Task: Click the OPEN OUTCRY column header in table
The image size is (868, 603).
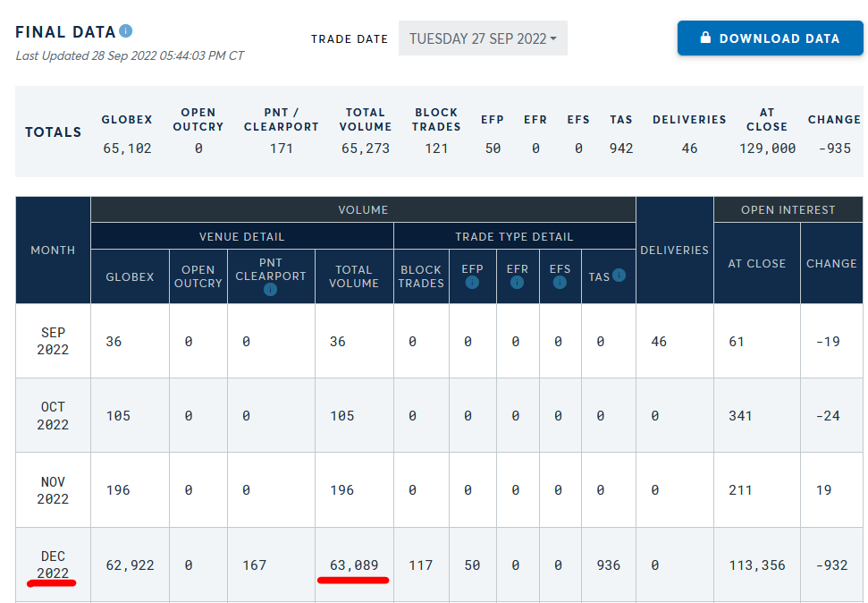Action: (x=198, y=276)
